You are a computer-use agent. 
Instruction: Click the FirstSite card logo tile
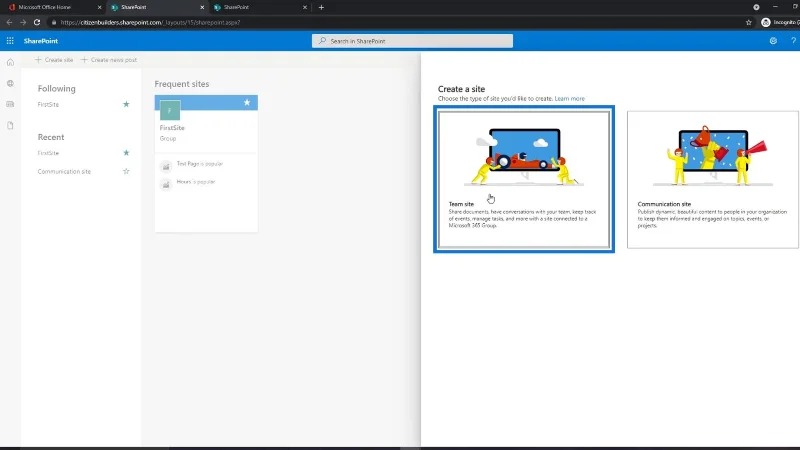[x=170, y=110]
